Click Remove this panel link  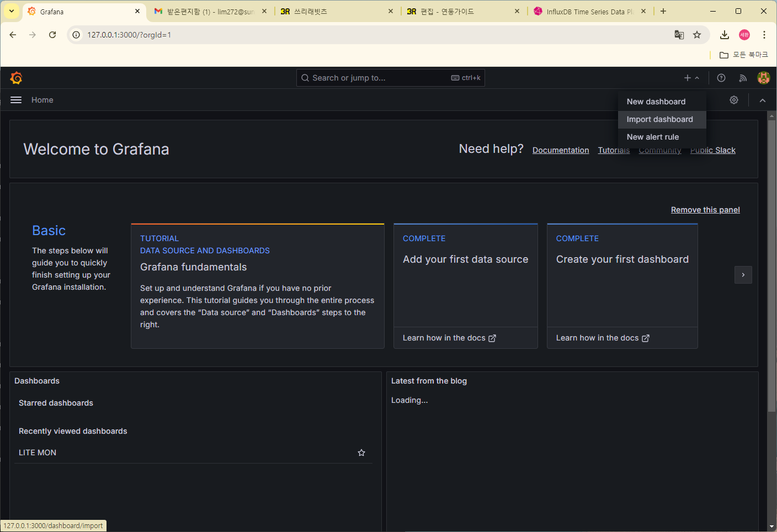click(x=705, y=210)
